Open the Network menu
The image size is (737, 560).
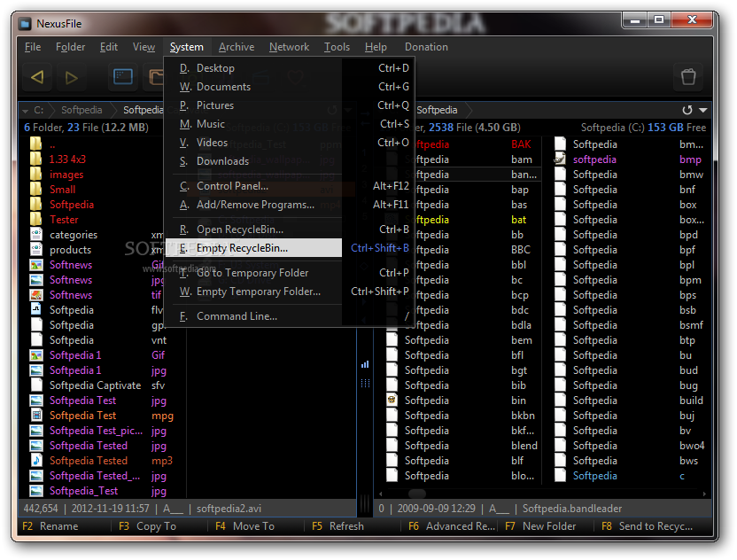pyautogui.click(x=289, y=47)
